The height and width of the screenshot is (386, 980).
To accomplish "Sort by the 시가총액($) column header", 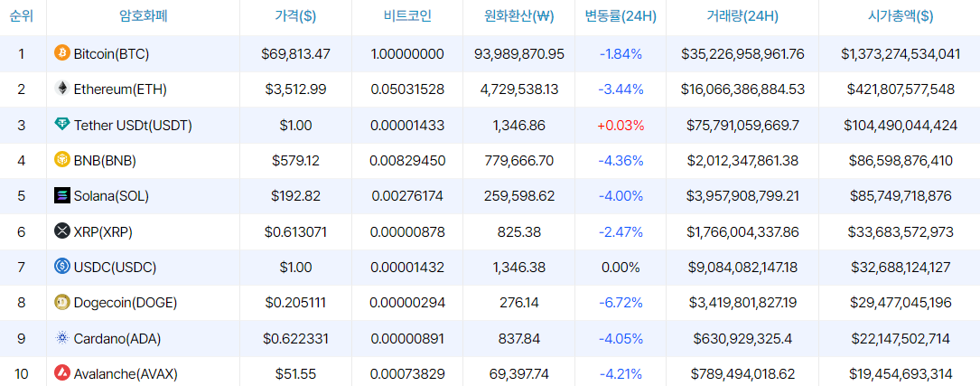I will (x=901, y=16).
